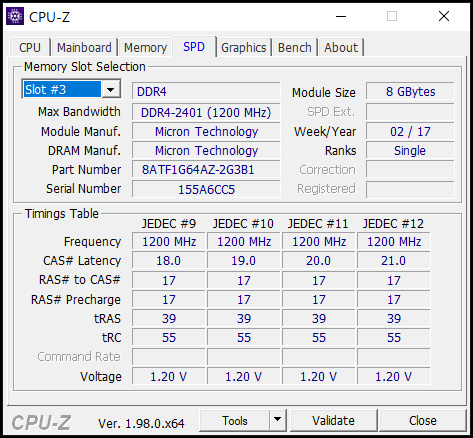The image size is (473, 438).
Task: Click JEDEC #9 frequency 1200 MHz cell
Action: point(169,241)
